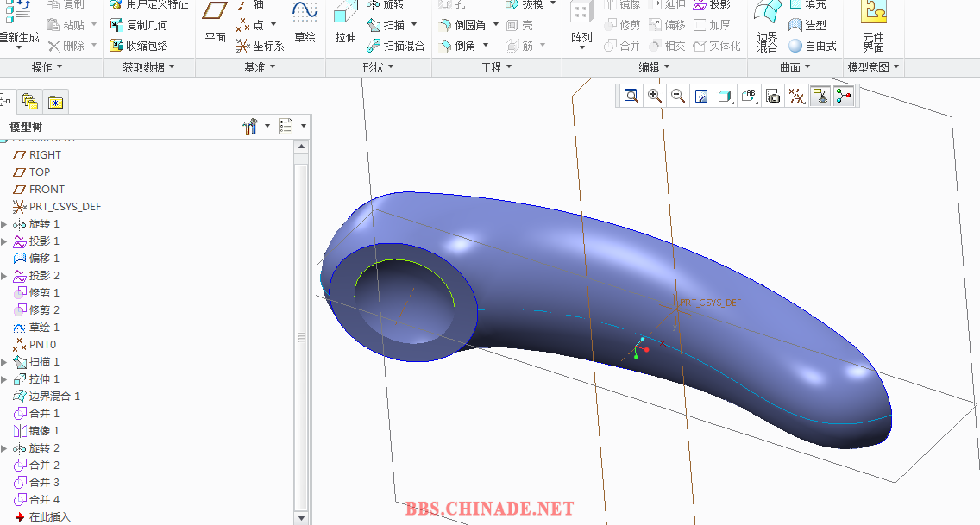Toggle the spin center display
The image size is (980, 525).
pyautogui.click(x=844, y=97)
